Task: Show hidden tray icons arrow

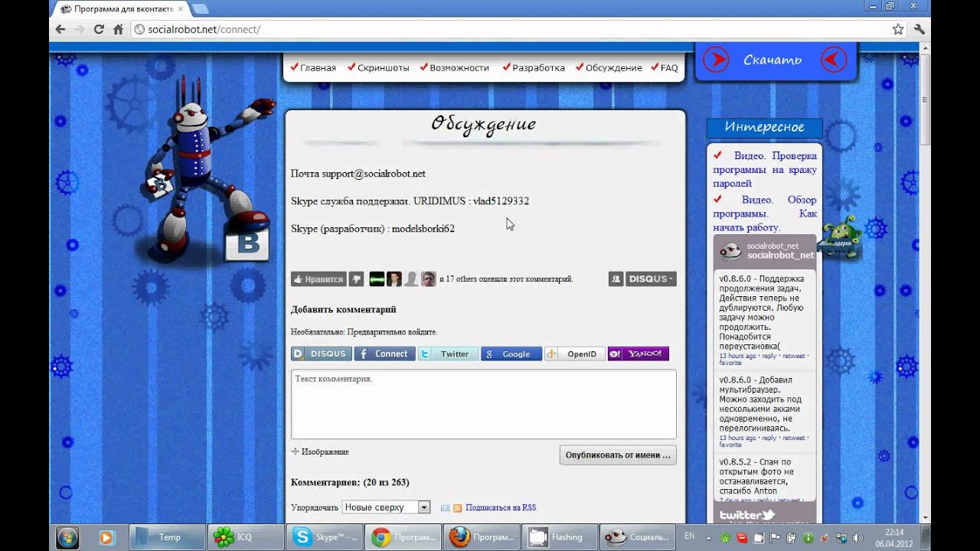Action: (708, 538)
